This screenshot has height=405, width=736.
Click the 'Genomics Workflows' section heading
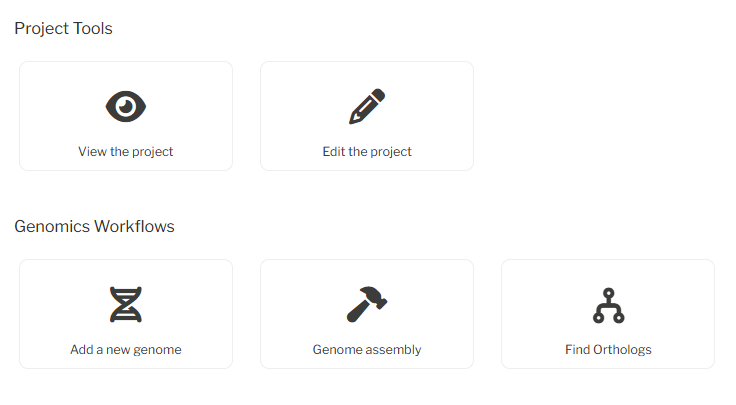click(94, 226)
